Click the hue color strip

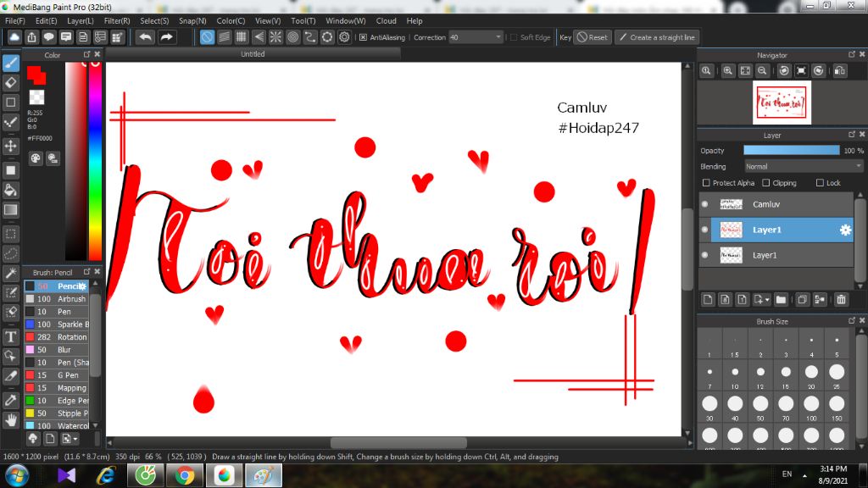pyautogui.click(x=95, y=160)
